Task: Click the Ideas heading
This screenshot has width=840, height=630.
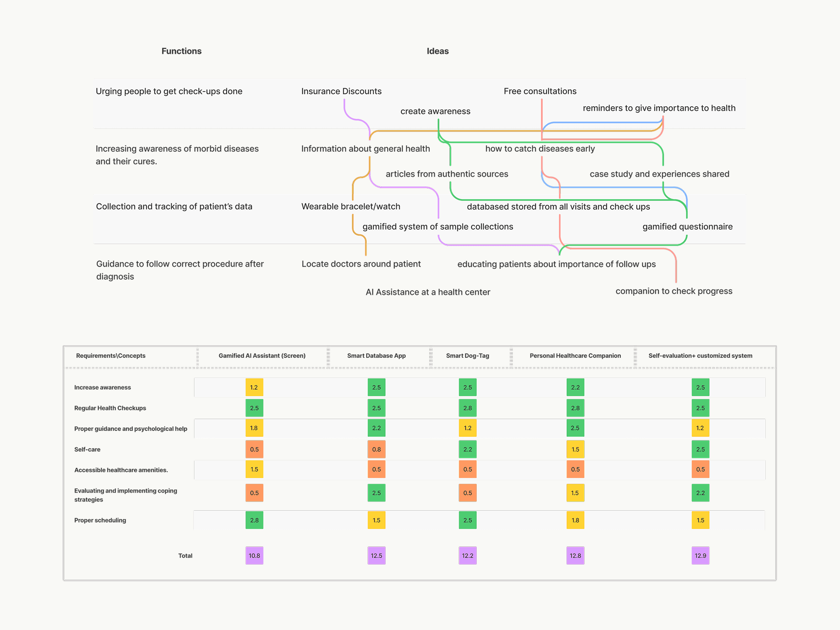Action: 438,51
